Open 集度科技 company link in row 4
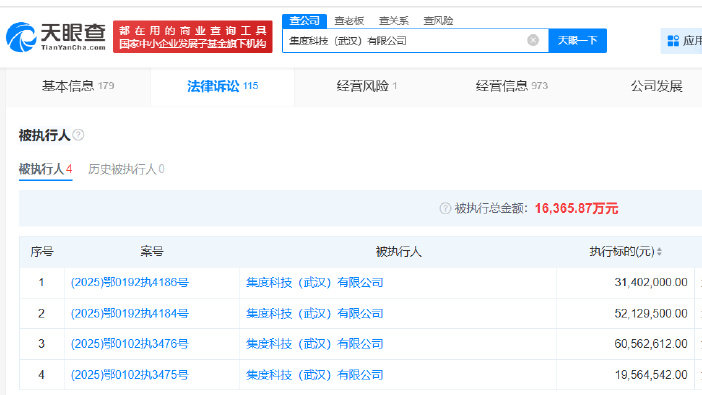Viewport: 702px width, 395px height. [x=315, y=375]
